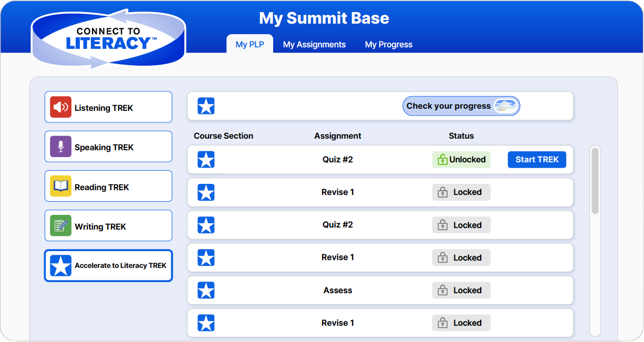Viewport: 644px width, 342px height.
Task: Click the padlock icon in the Assess row
Action: pyautogui.click(x=442, y=291)
